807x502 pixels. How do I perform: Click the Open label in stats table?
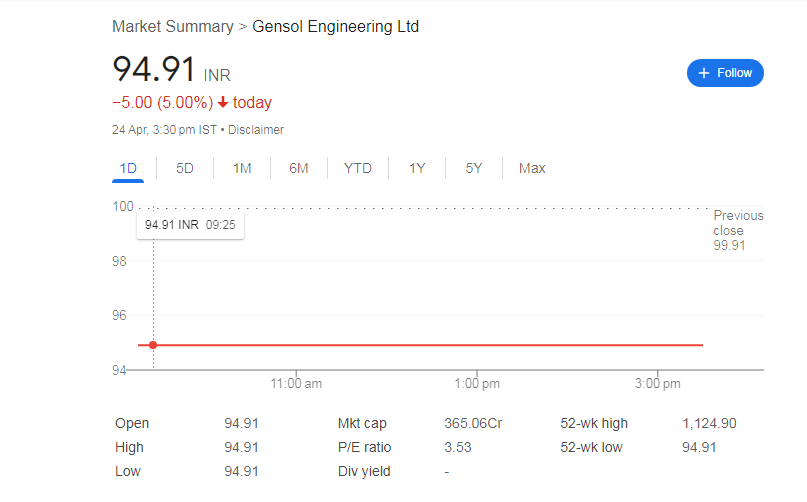point(132,423)
